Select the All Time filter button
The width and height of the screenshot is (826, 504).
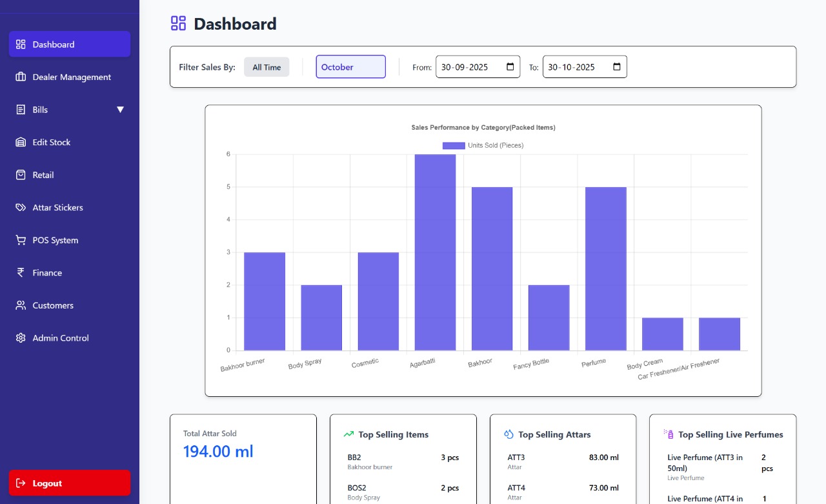point(267,67)
